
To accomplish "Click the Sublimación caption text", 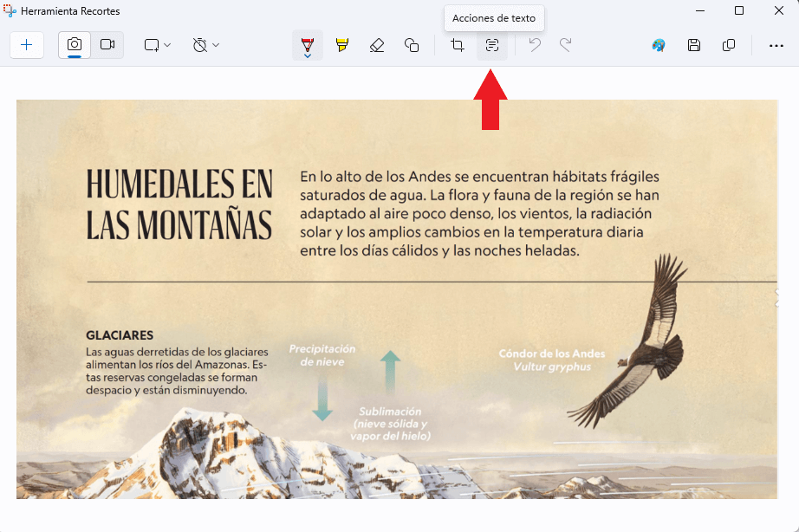I will tap(390, 424).
